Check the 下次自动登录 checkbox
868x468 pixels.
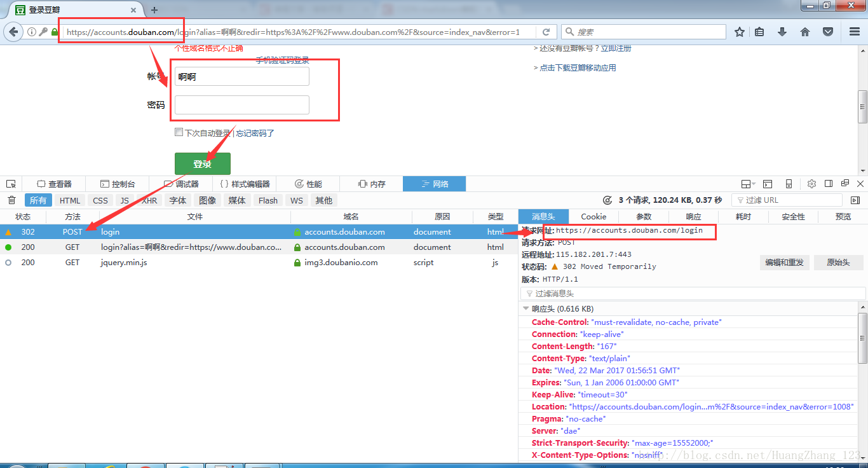(179, 132)
